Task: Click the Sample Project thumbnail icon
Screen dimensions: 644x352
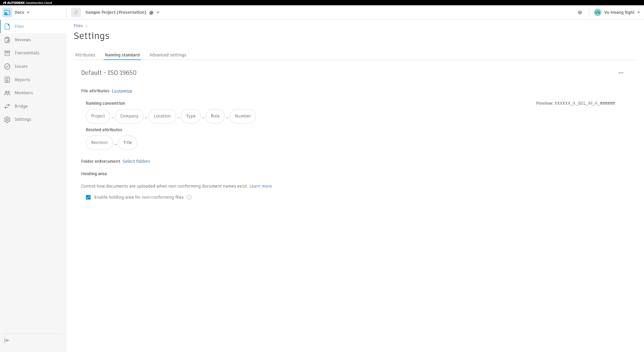Action: point(76,12)
